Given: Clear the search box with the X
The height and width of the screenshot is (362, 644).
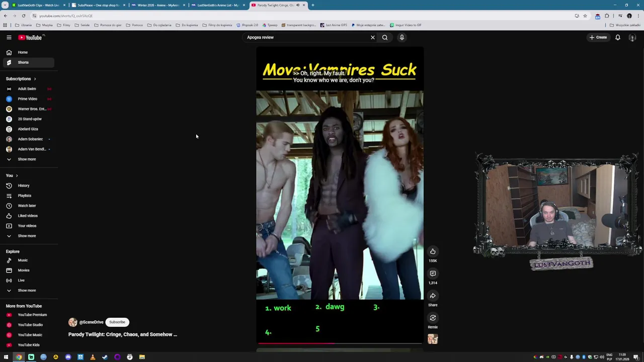Looking at the screenshot, I should click(x=373, y=37).
